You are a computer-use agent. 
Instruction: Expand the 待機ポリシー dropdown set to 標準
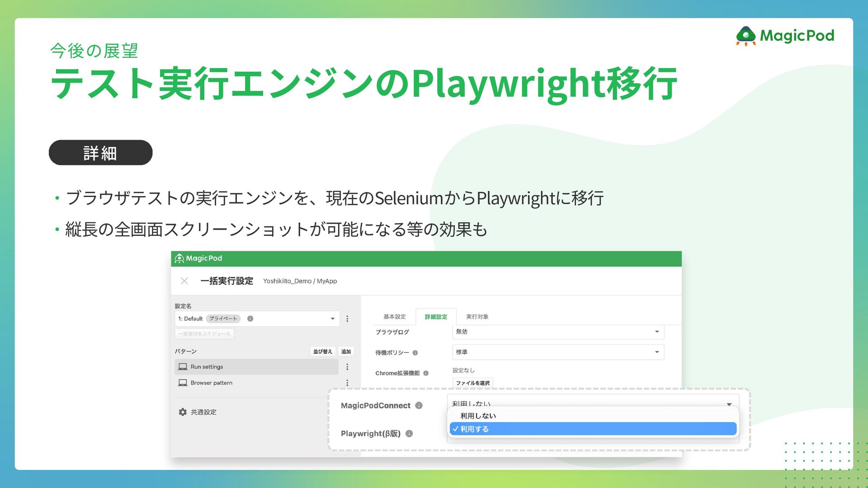click(558, 352)
